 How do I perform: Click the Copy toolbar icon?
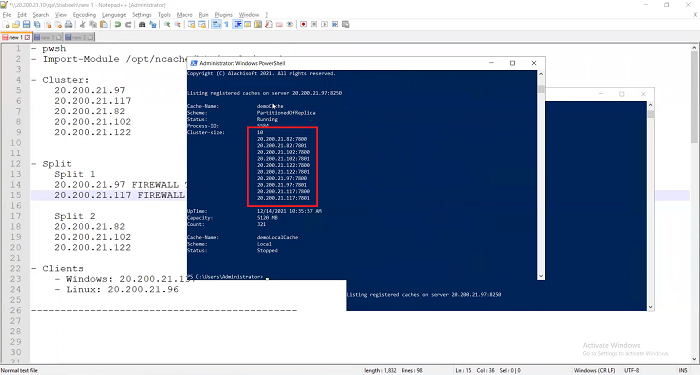[x=93, y=25]
